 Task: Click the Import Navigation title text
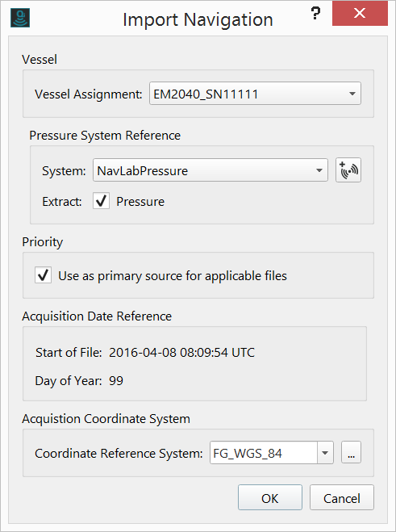click(x=198, y=19)
